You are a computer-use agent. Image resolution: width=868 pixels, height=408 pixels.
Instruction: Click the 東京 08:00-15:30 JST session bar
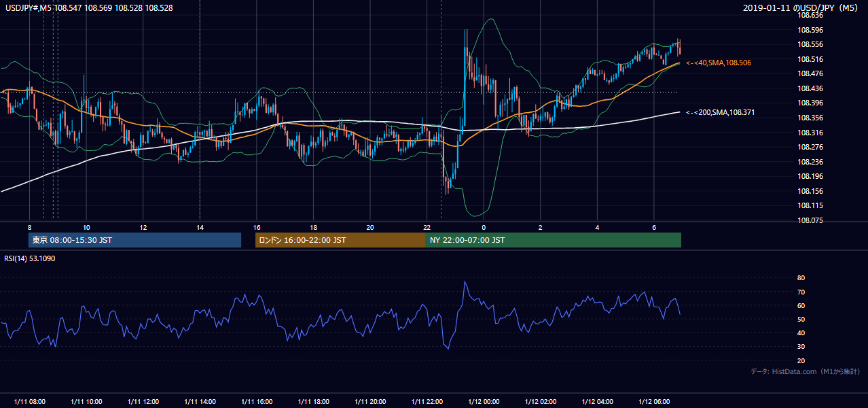134,240
